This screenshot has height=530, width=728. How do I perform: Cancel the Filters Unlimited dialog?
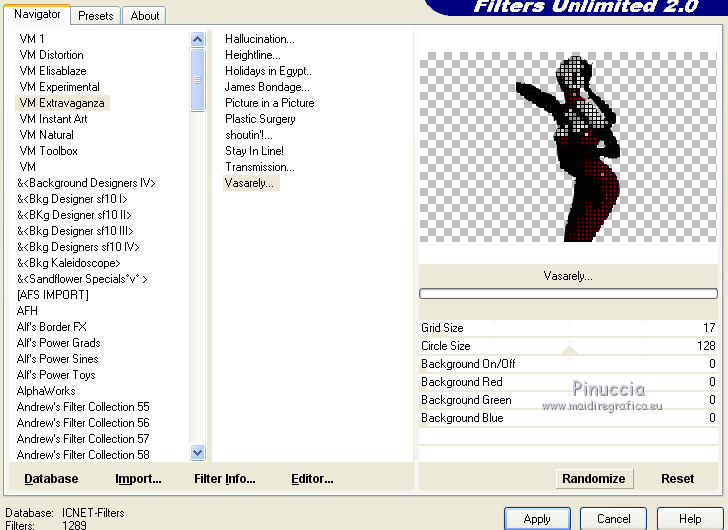click(613, 518)
